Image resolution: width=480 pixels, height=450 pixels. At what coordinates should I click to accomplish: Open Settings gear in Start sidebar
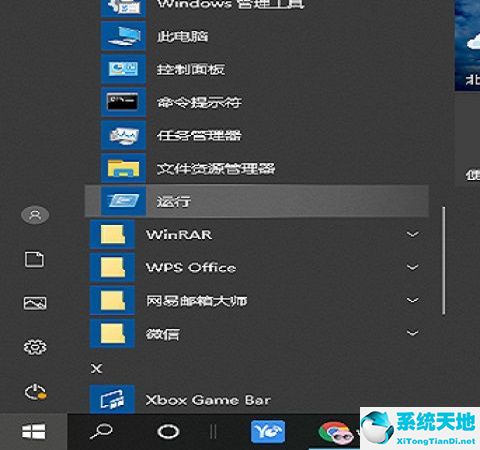pyautogui.click(x=35, y=347)
